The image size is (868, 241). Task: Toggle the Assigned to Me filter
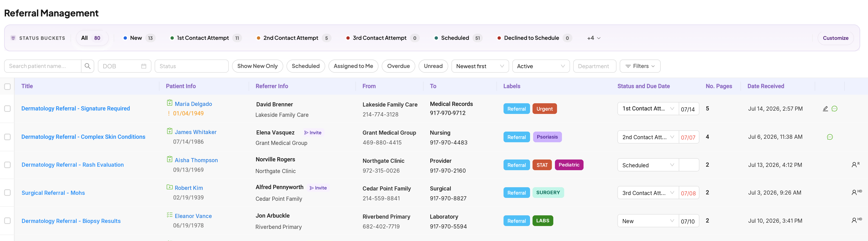(353, 66)
